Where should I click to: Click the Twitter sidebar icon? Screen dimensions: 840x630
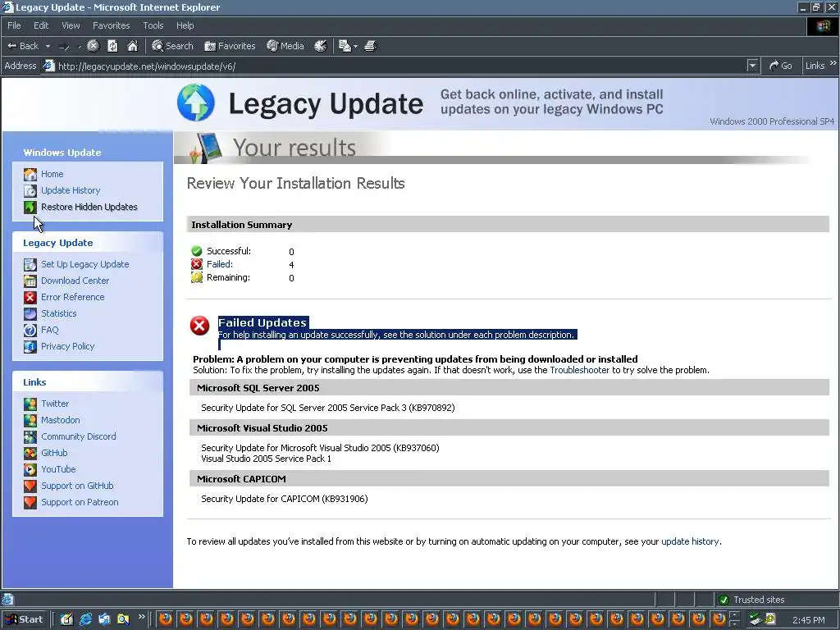click(x=30, y=404)
